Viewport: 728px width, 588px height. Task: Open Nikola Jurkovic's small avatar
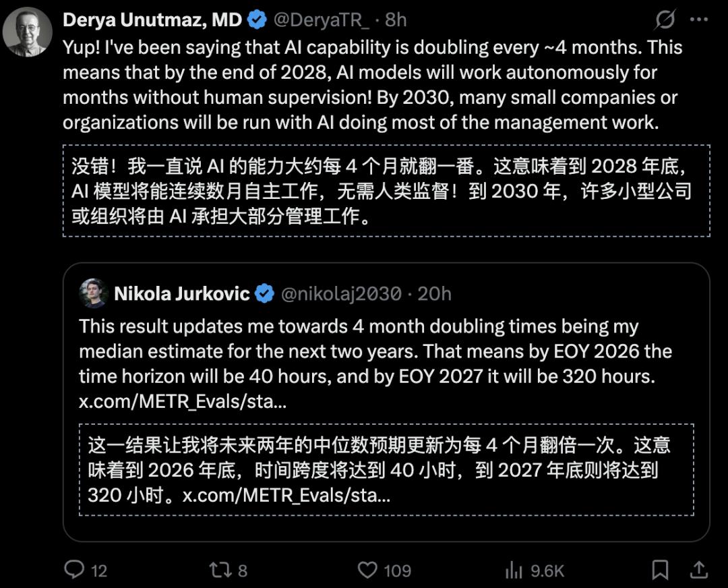[x=94, y=293]
